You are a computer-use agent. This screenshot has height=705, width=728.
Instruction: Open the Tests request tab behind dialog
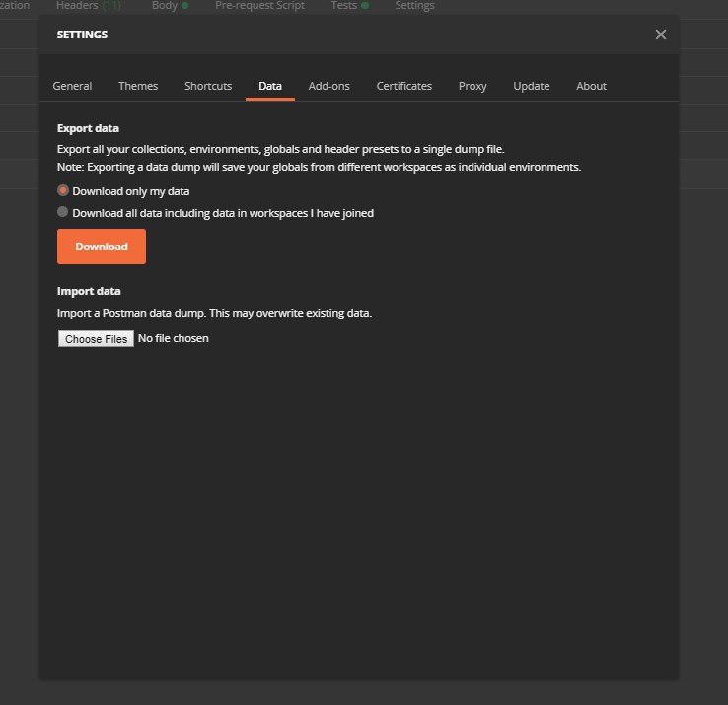click(349, 6)
